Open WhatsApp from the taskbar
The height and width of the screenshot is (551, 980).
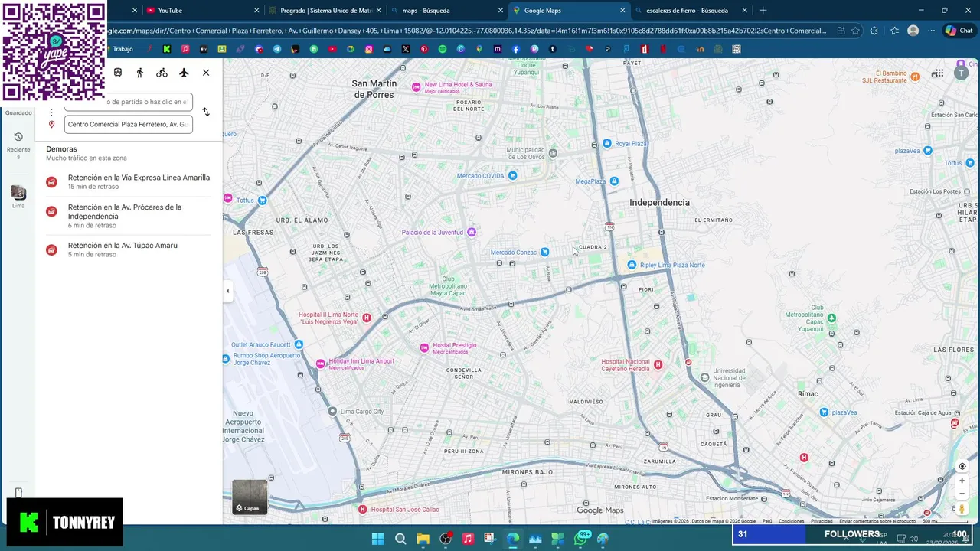580,539
